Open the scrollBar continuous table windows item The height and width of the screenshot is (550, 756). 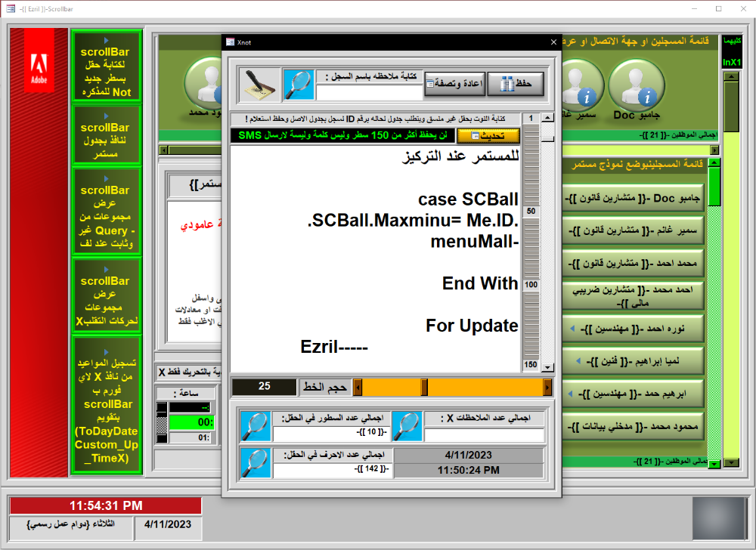point(106,134)
